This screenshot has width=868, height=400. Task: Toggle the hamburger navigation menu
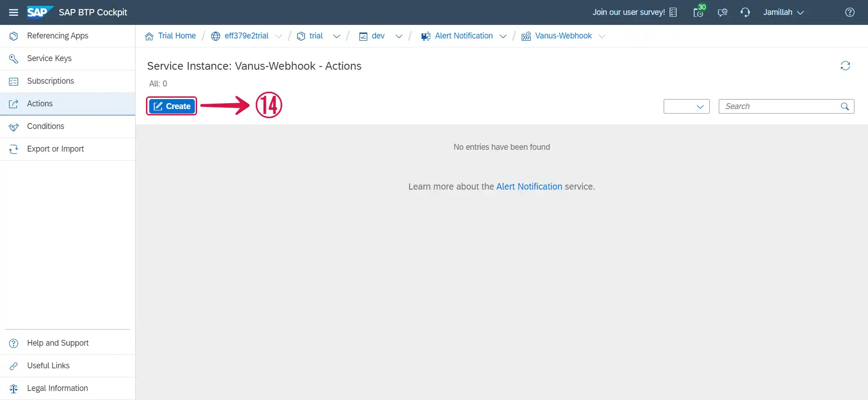(x=14, y=12)
